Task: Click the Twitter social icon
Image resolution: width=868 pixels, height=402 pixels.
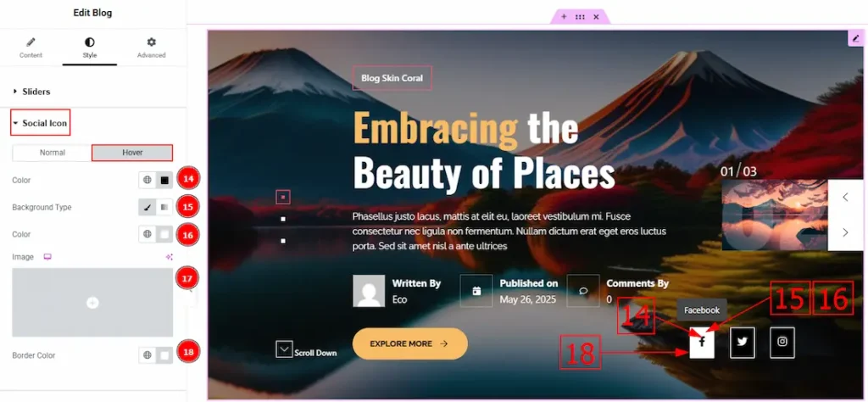Action: pos(743,342)
